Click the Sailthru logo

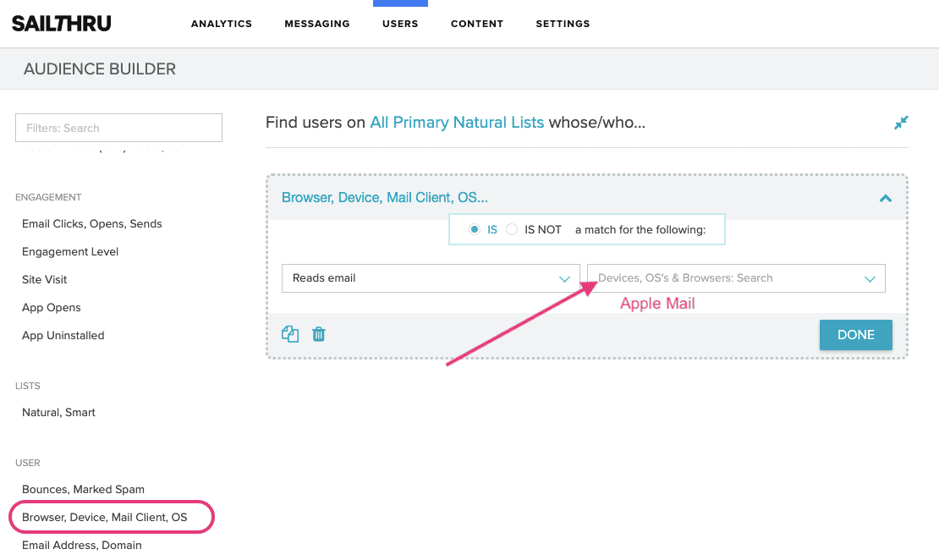click(60, 23)
